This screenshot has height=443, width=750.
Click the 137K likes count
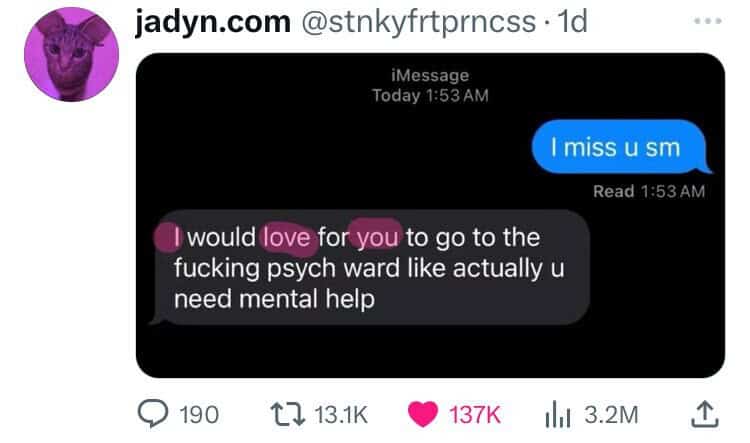pyautogui.click(x=474, y=415)
